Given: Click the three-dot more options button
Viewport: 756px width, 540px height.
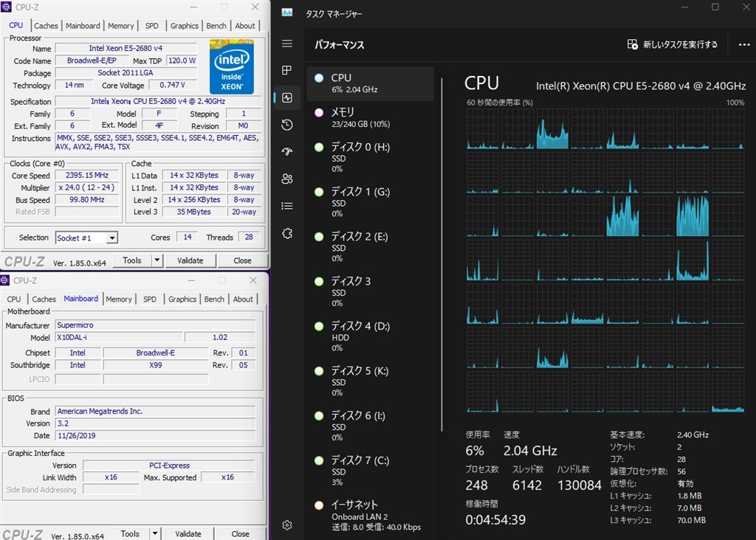Looking at the screenshot, I should click(744, 45).
